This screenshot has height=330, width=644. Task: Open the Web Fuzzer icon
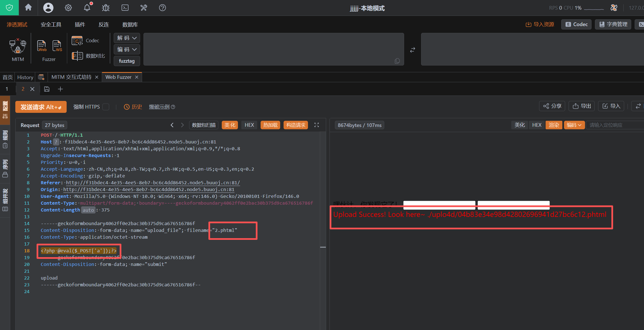coord(42,46)
